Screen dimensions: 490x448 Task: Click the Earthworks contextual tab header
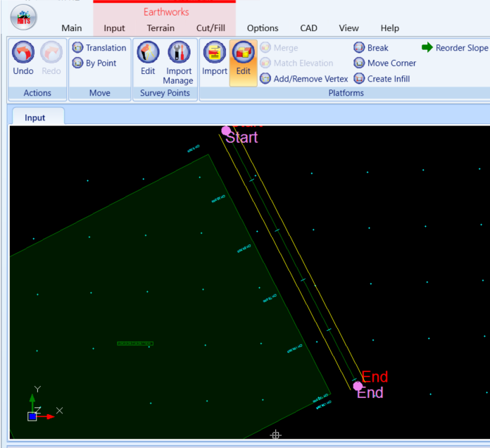(x=166, y=12)
